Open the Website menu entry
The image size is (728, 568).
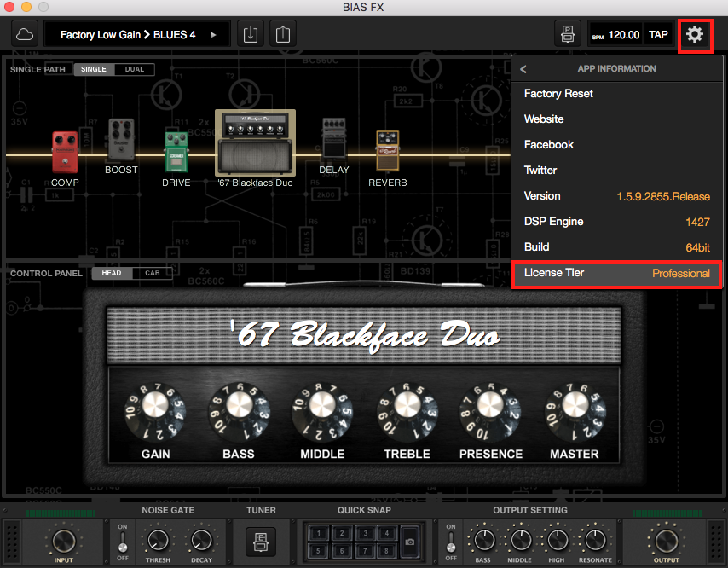coord(544,119)
